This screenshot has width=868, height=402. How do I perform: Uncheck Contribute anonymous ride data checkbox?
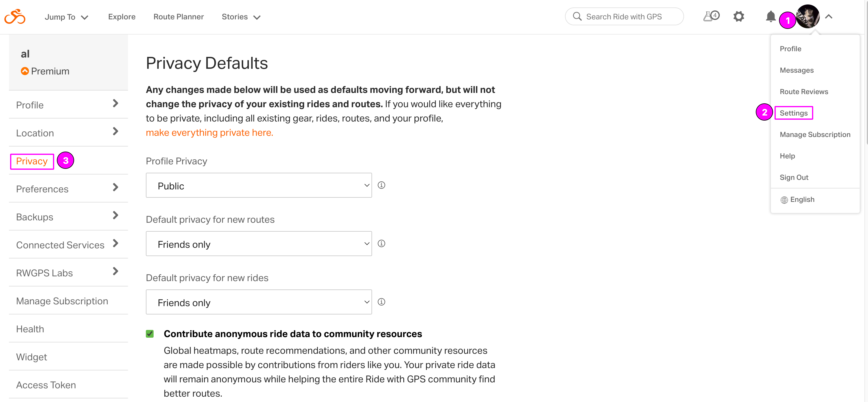point(150,334)
